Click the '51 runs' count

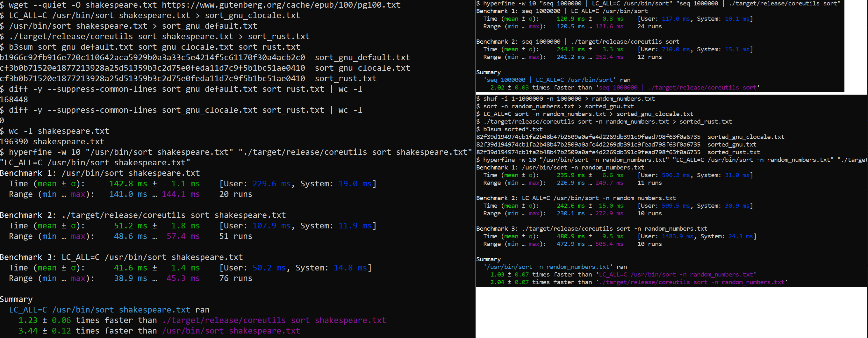(236, 236)
